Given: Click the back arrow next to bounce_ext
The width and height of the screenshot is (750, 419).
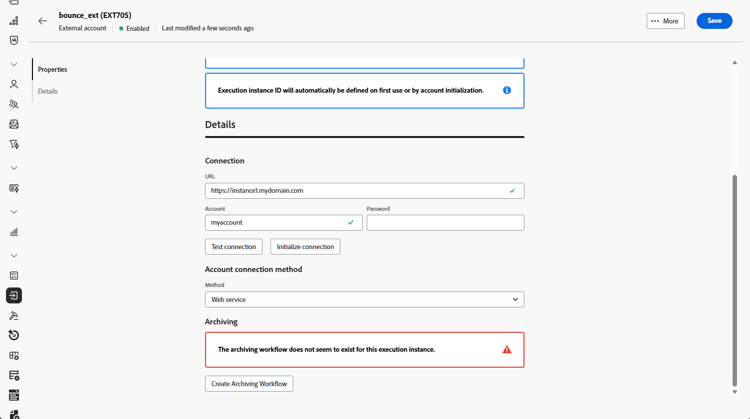Looking at the screenshot, I should click(x=42, y=21).
